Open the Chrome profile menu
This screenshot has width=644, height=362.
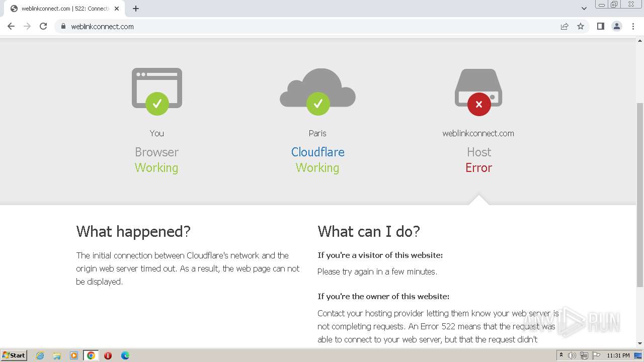(617, 26)
